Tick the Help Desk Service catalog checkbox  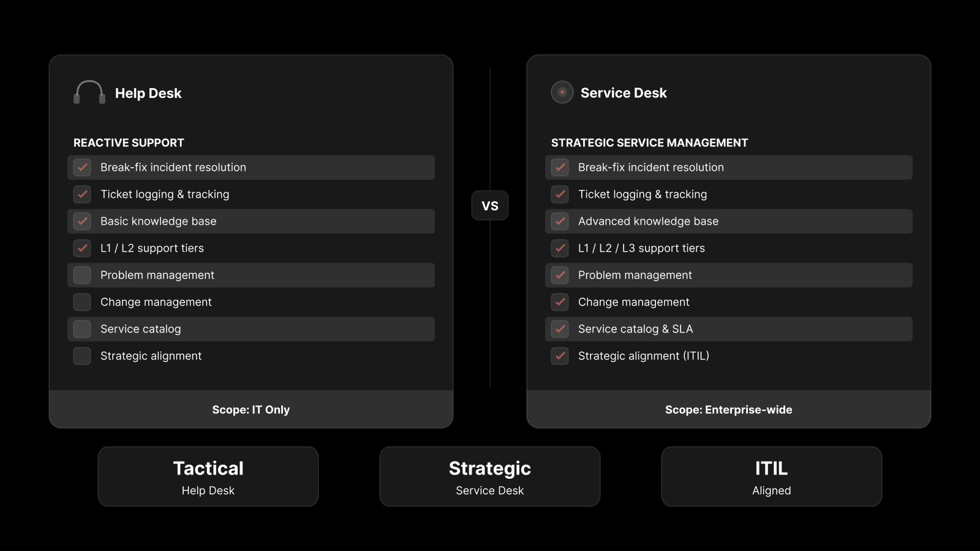82,329
